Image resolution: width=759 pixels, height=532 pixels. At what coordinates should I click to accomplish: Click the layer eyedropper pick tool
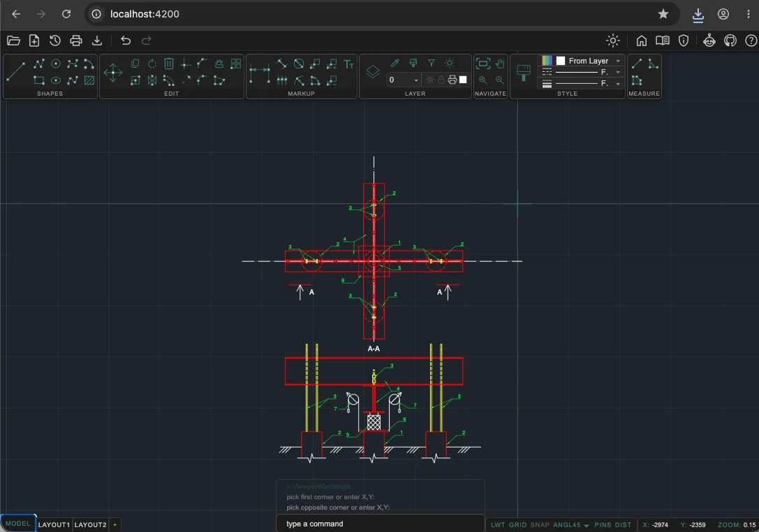[x=395, y=63]
